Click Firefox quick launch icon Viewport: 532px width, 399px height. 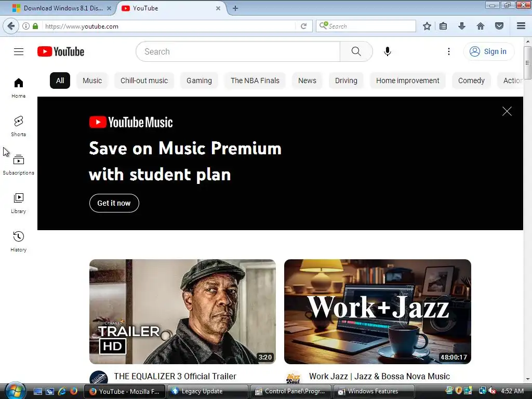coord(74,391)
